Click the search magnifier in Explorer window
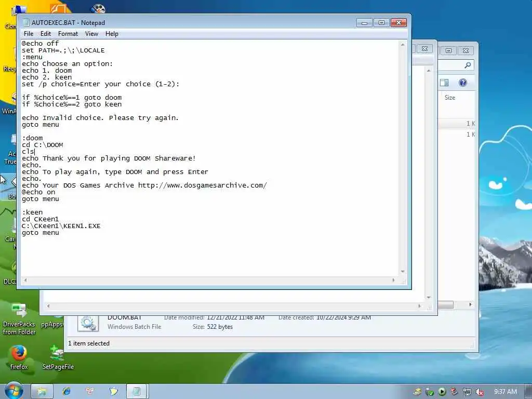532x399 pixels. (x=468, y=65)
